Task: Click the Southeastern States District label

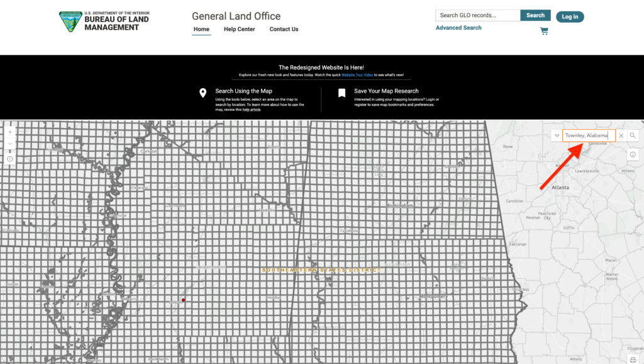Action: point(321,270)
